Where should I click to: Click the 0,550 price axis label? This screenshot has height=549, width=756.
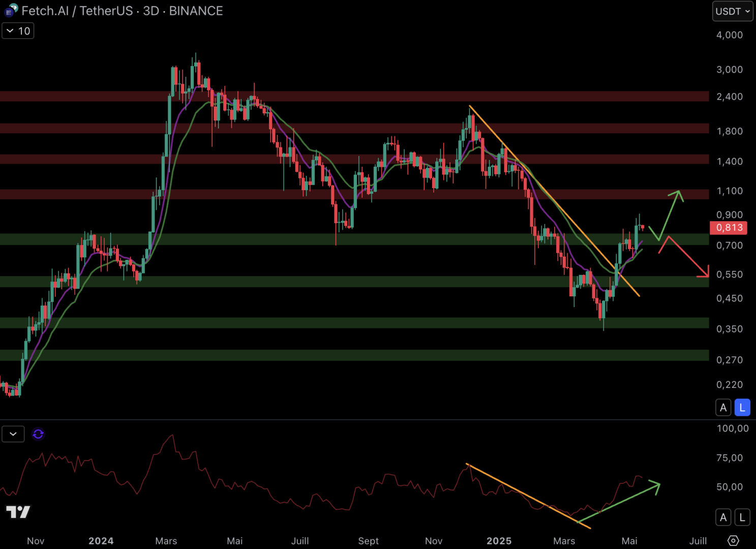tap(730, 274)
